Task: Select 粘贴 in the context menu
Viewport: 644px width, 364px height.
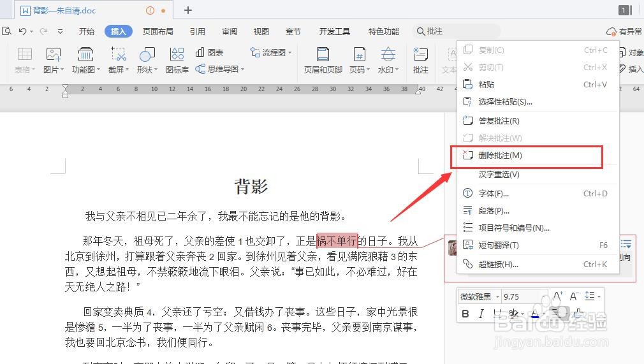Action: (538, 84)
